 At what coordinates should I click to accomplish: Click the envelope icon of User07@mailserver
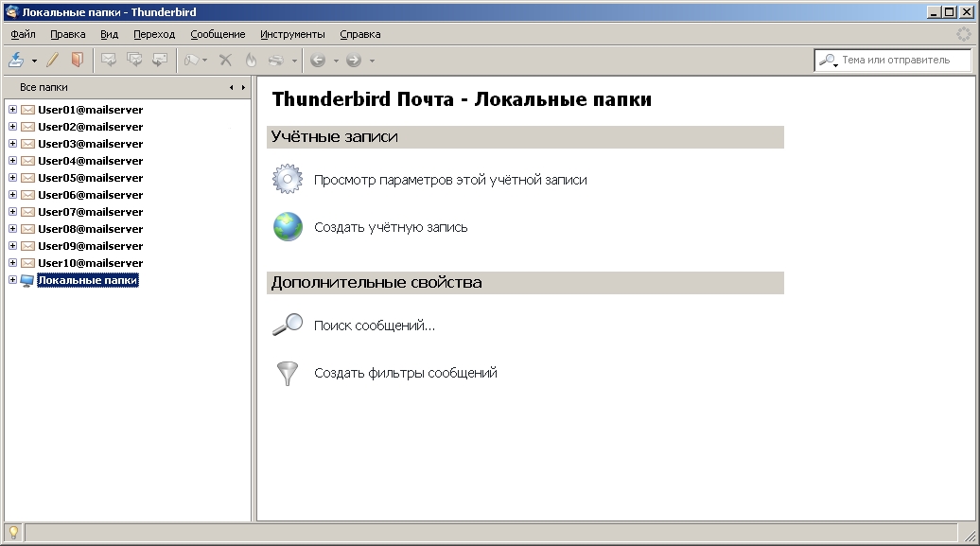pyautogui.click(x=27, y=212)
